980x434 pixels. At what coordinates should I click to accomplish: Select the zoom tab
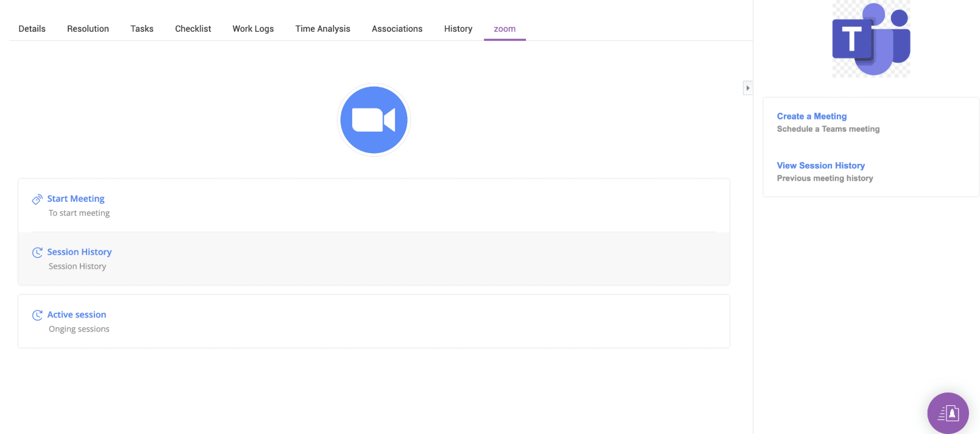505,29
